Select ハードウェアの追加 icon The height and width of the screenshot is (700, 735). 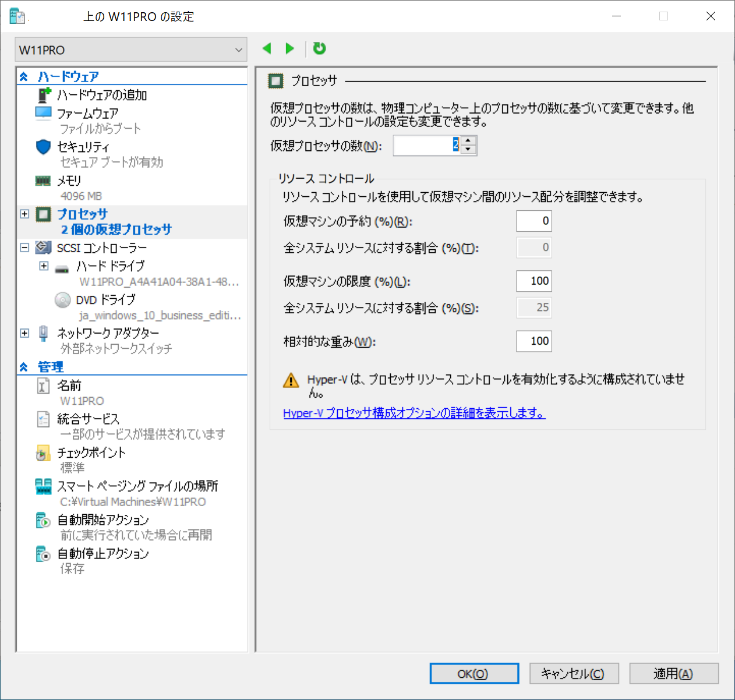[x=44, y=95]
